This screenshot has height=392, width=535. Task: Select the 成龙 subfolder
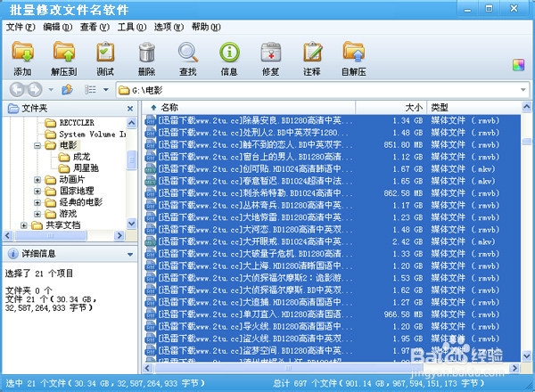81,157
